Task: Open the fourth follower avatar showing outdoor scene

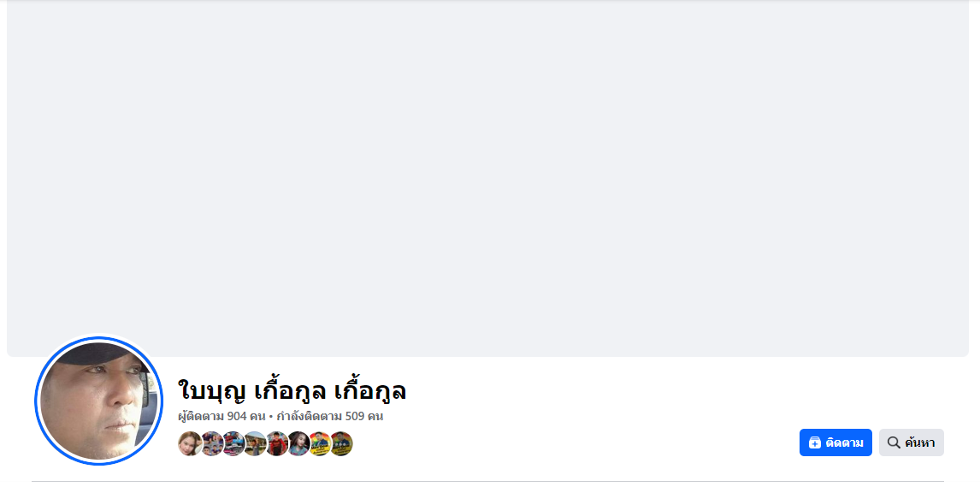Action: tap(255, 444)
